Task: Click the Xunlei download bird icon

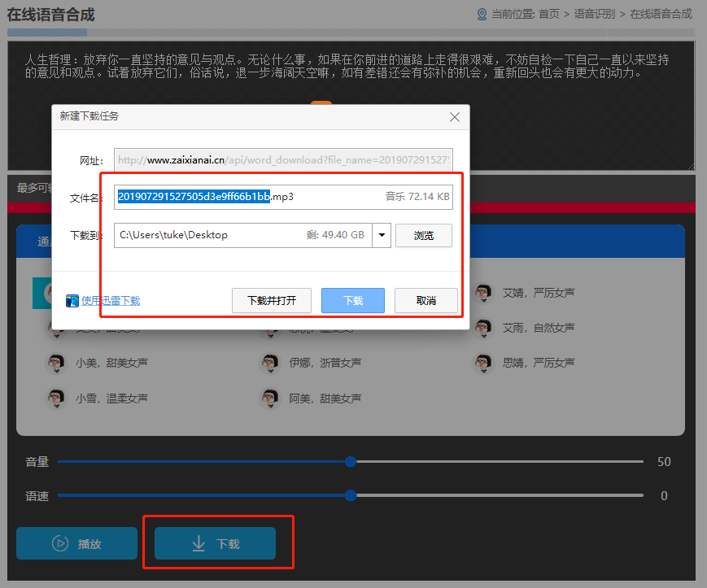Action: (72, 301)
